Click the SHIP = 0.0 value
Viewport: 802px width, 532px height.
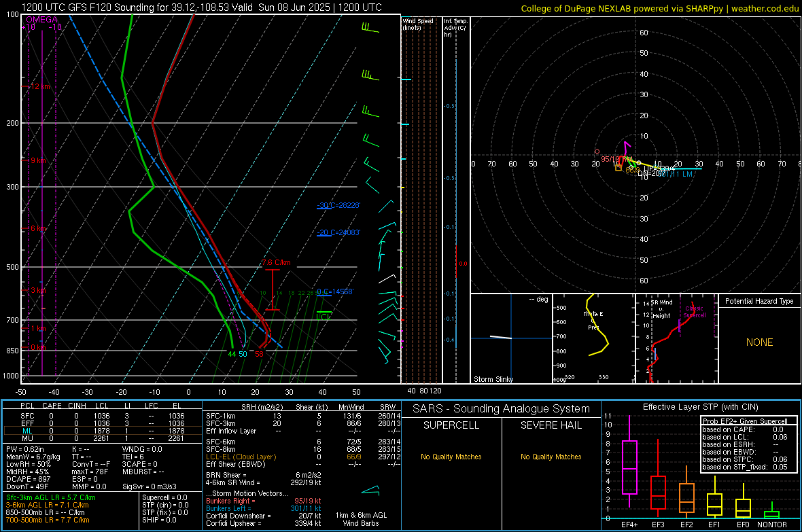(159, 520)
